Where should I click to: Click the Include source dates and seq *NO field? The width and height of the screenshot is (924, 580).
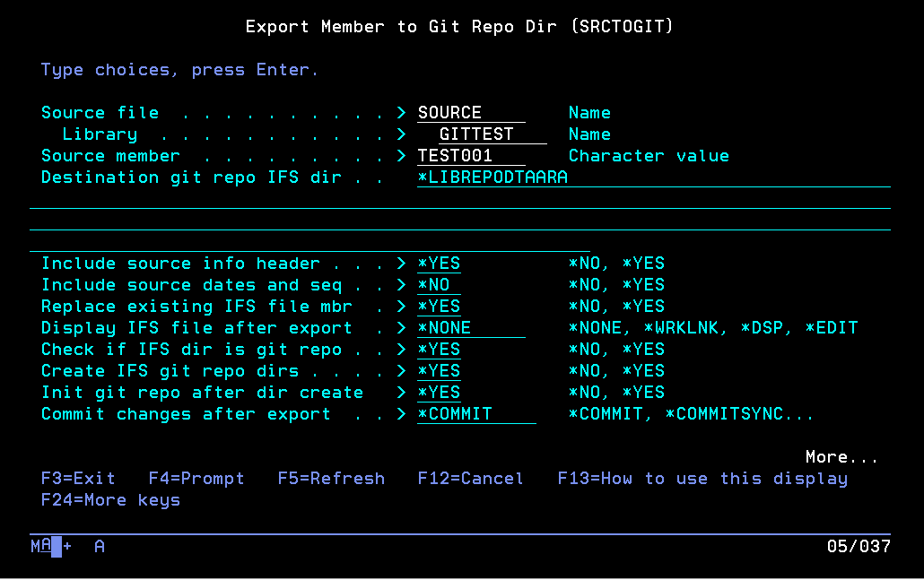tap(439, 285)
